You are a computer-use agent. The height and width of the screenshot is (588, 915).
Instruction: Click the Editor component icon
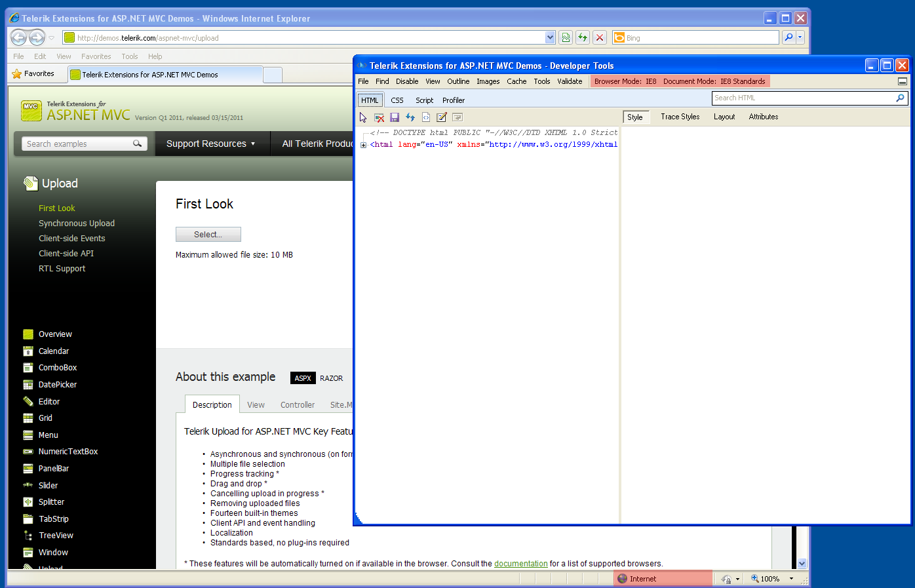click(x=28, y=401)
